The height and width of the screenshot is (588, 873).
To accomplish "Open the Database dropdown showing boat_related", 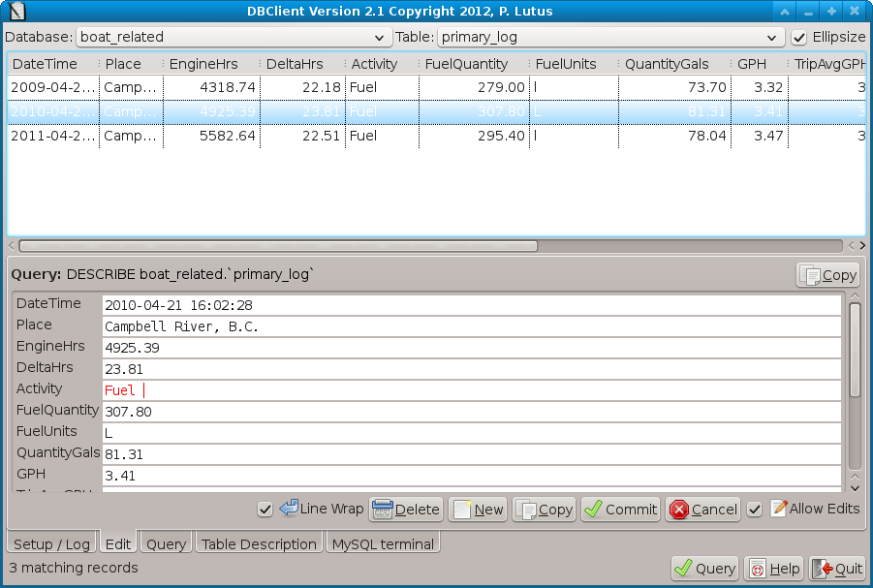I will (233, 38).
